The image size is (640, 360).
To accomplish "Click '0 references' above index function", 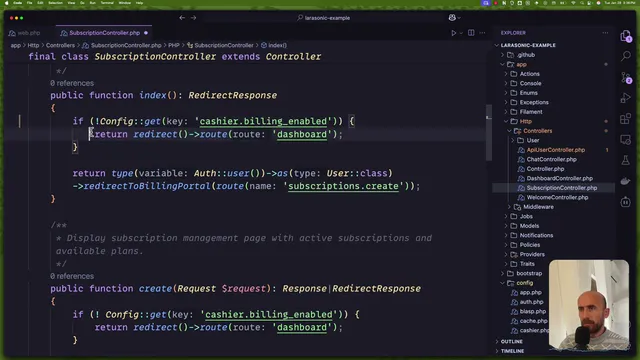I will click(x=72, y=83).
